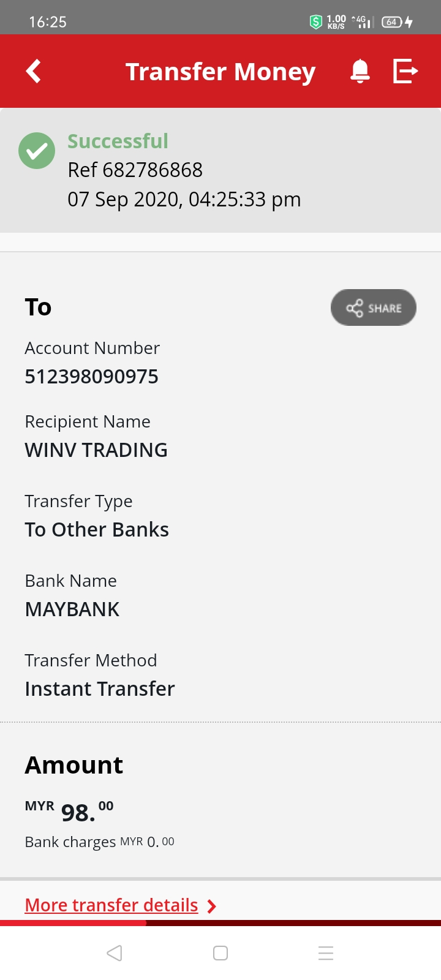Image resolution: width=441 pixels, height=980 pixels.
Task: Open the Android recent apps button
Action: tap(326, 953)
